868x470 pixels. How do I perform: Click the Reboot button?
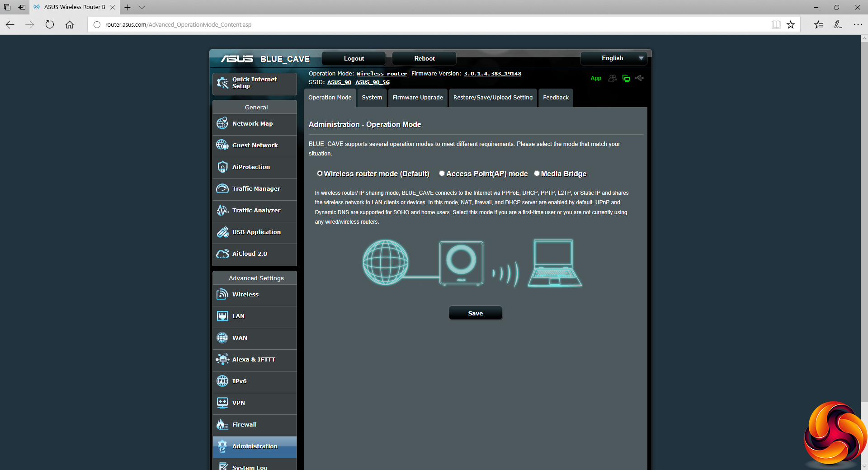[425, 59]
